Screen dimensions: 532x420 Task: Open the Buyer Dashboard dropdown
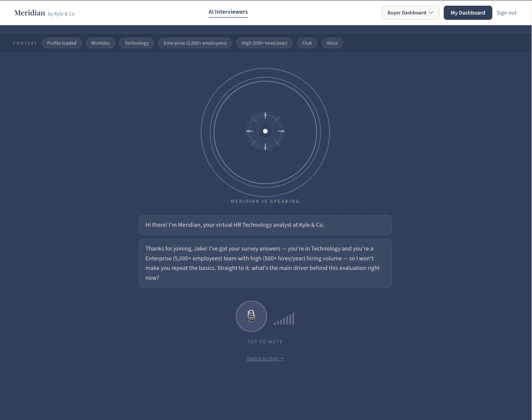tap(410, 13)
